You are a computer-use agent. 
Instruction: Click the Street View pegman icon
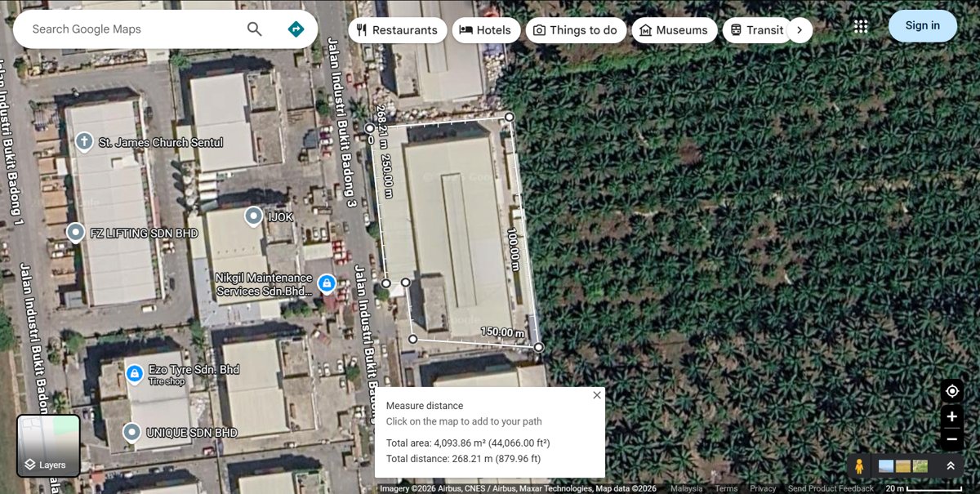pos(859,466)
